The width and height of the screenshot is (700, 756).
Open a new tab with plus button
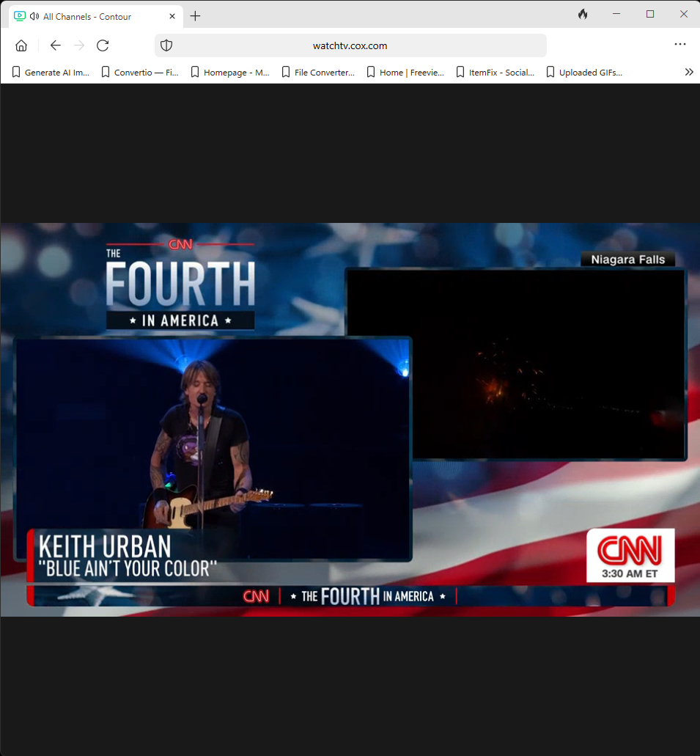[x=195, y=16]
